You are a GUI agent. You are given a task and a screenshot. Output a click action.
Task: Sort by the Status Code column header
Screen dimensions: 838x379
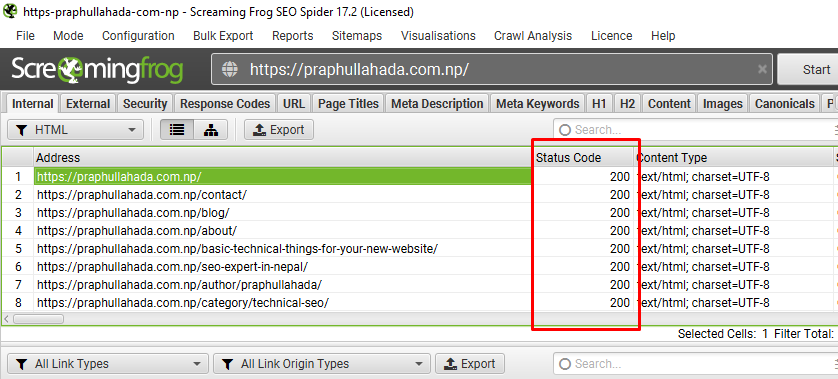coord(583,158)
